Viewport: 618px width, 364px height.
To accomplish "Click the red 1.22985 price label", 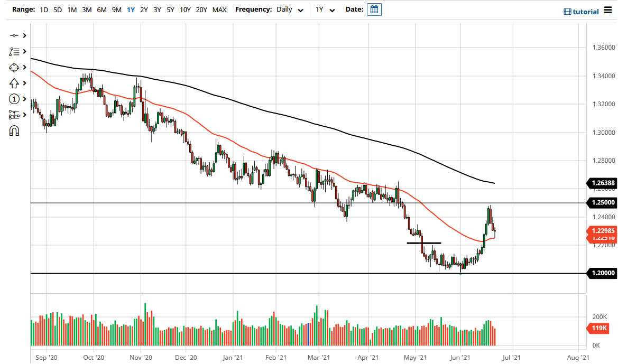I will [602, 231].
